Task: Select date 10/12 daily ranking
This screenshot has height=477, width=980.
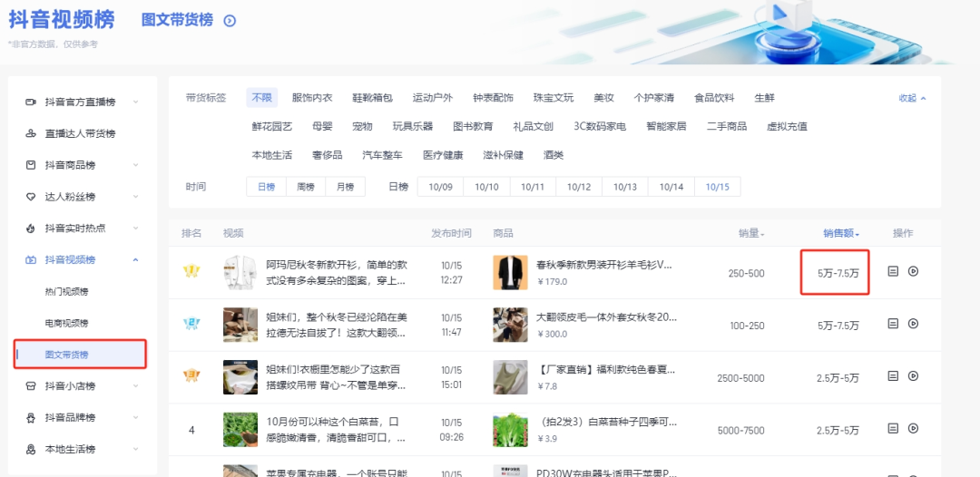Action: pyautogui.click(x=579, y=187)
